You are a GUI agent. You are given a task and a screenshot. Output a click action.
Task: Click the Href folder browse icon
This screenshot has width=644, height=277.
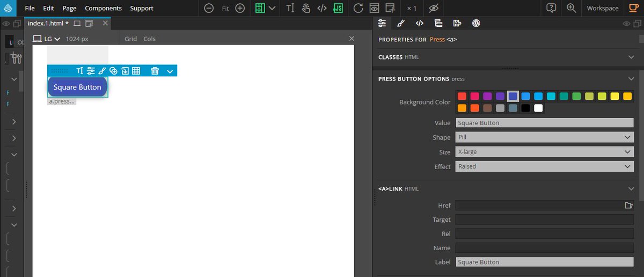[629, 205]
